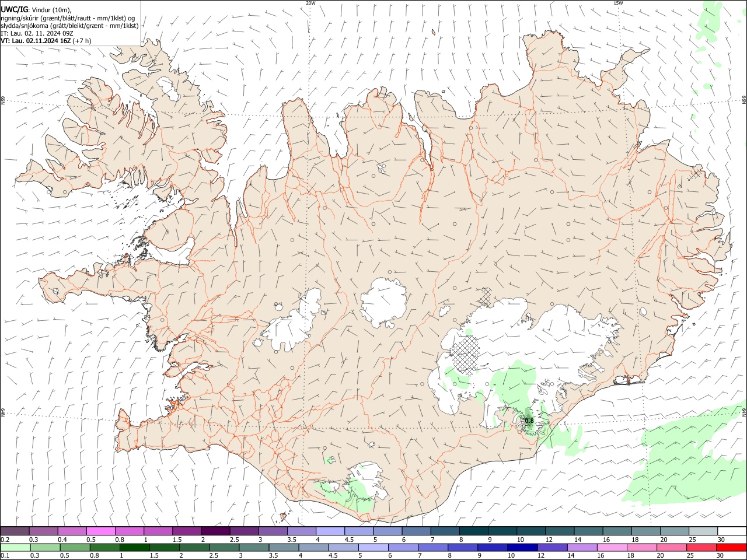Viewport: 747px width, 560px height.
Task: Click the small hatched patch north of the Vatnajökull glacier
Action: pos(484,297)
